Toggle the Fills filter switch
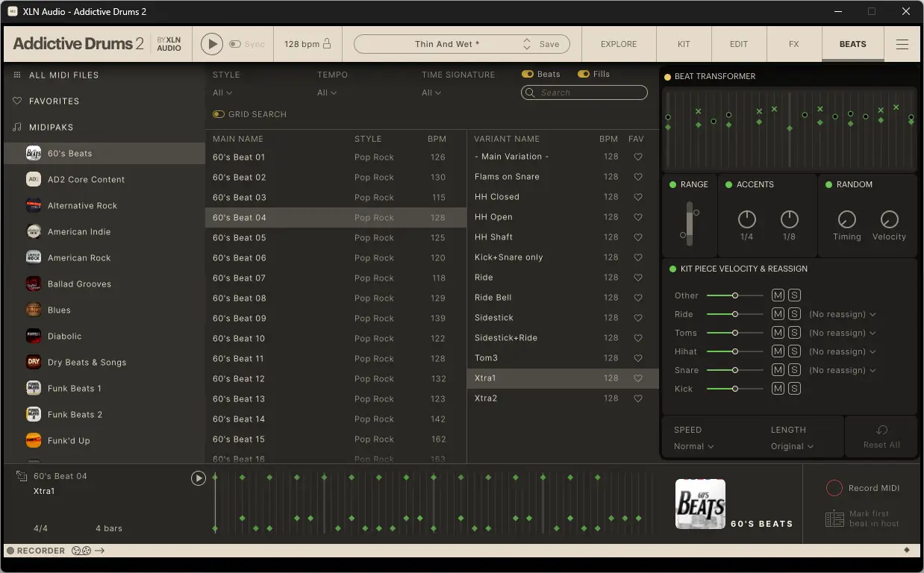This screenshot has height=573, width=924. click(x=584, y=74)
